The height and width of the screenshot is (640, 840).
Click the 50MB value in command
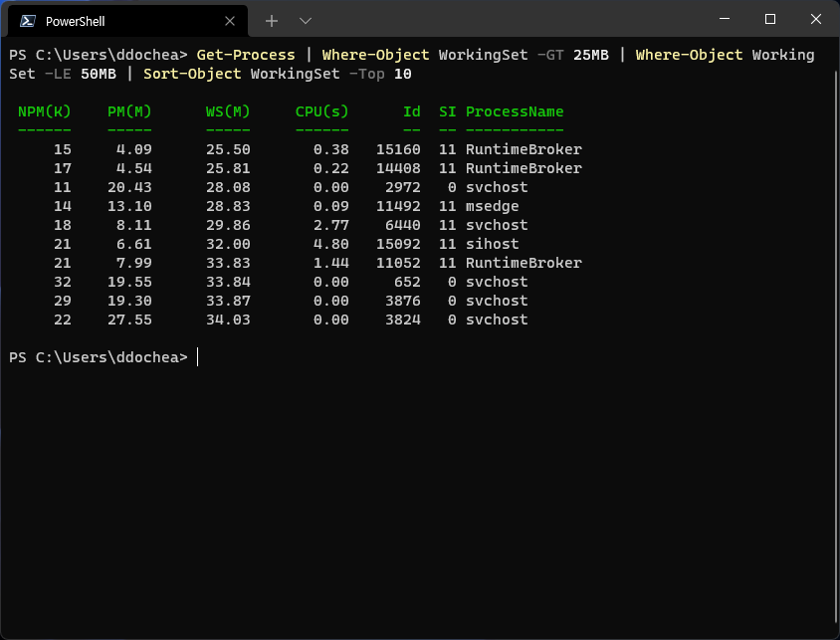coord(99,74)
